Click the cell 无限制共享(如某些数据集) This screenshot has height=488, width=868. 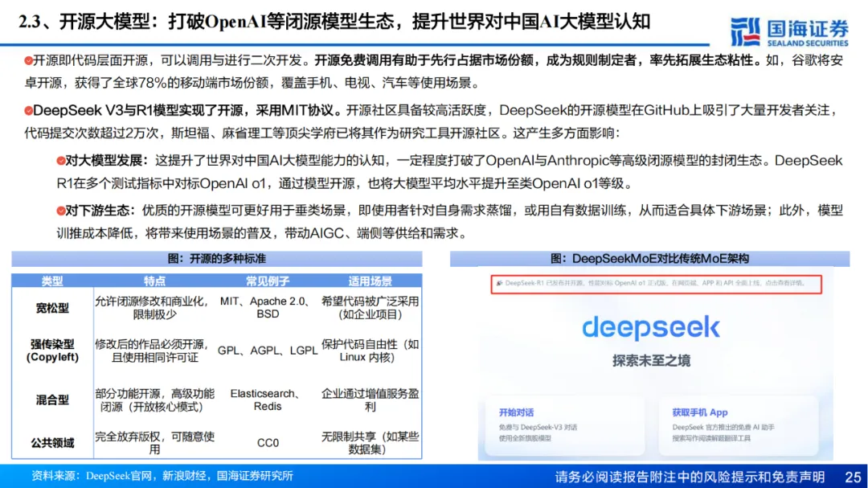click(x=370, y=443)
